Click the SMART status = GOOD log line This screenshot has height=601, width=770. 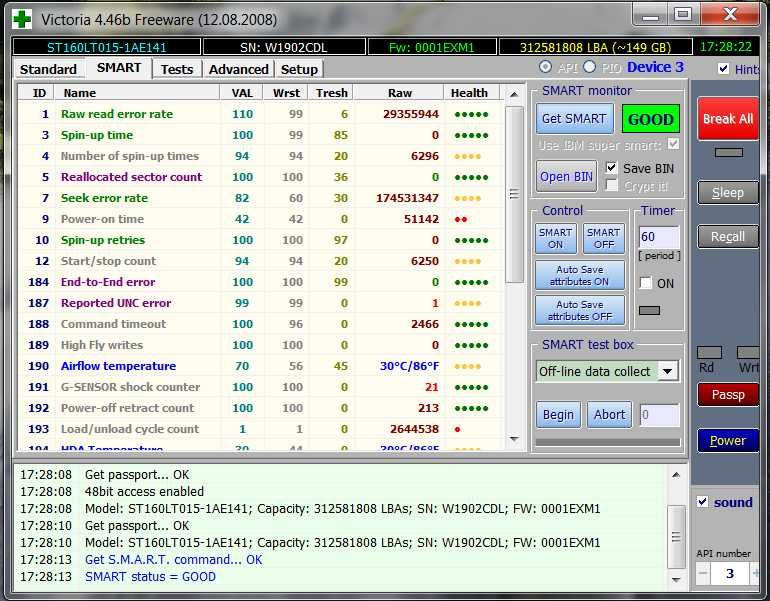point(150,576)
